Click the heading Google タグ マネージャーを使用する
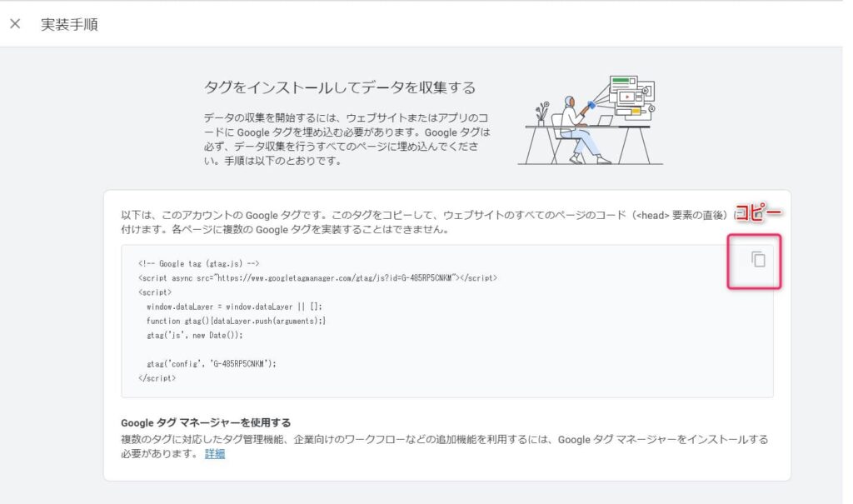Viewport: 853px width, 504px height. click(206, 423)
